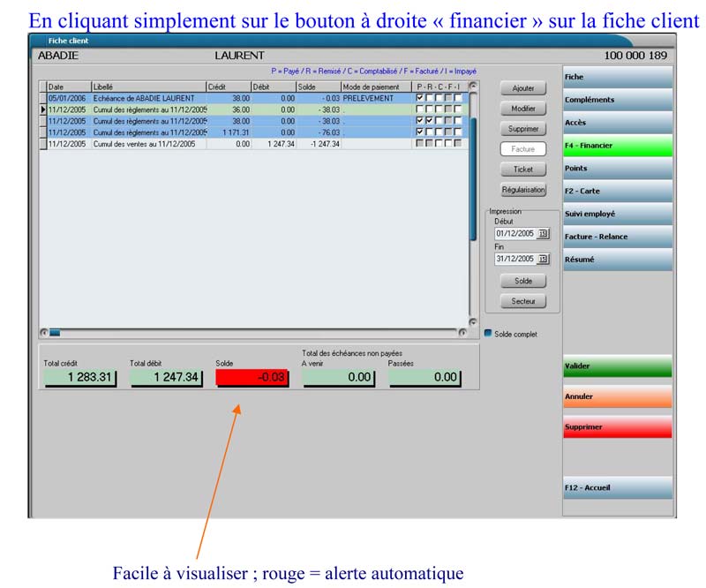Open calendar picker for Fin date
The image size is (706, 588).
click(544, 259)
